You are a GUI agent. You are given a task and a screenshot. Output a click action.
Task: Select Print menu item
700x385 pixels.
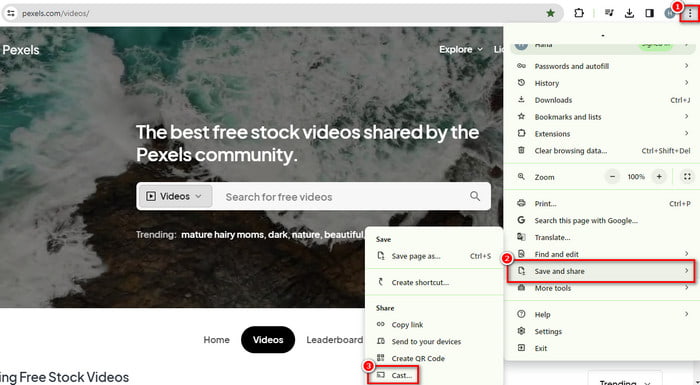click(x=602, y=204)
